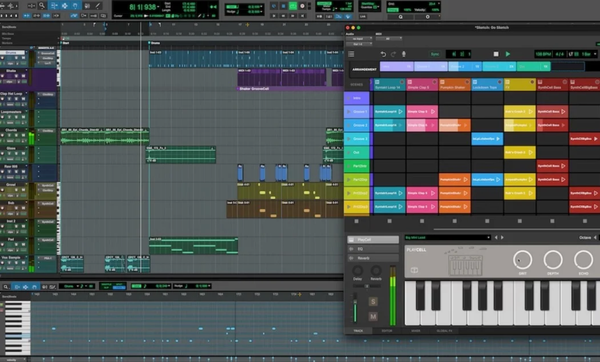This screenshot has width=600, height=362.
Task: Switch to the EDITOR tab in Sketch
Action: 387,331
